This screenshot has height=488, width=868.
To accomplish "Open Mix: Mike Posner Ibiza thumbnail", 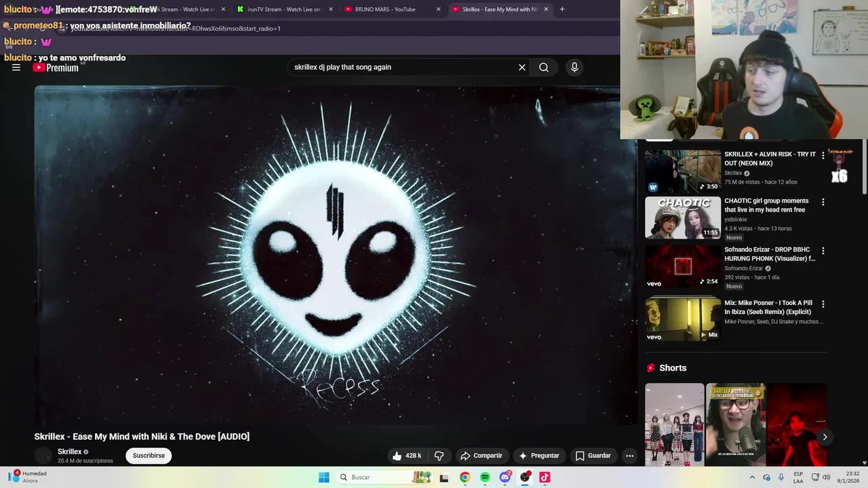I will [x=683, y=320].
